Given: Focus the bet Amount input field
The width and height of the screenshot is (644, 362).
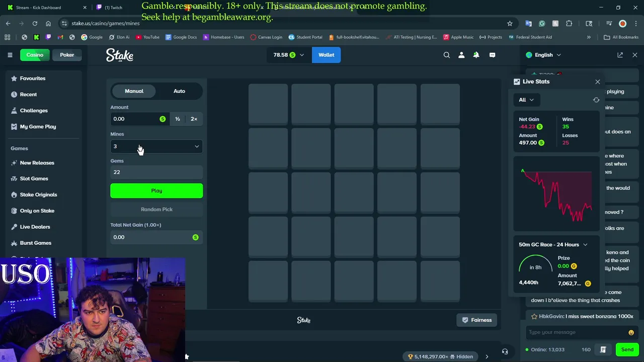Looking at the screenshot, I should coord(139,119).
